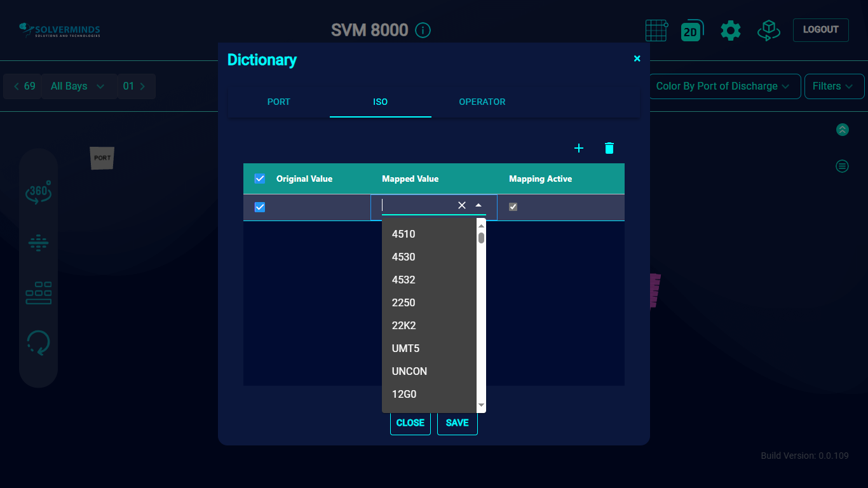
Task: Click the dropdown list scrollbar thumb
Action: [481, 238]
